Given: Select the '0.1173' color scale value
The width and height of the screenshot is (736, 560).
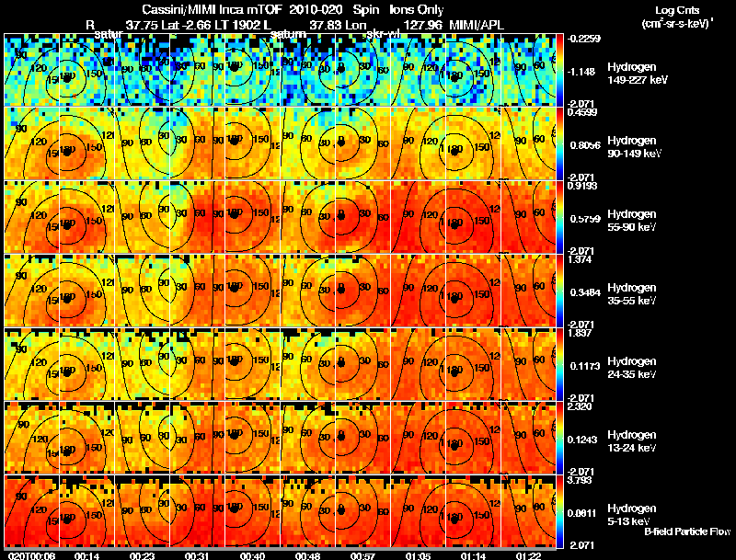Looking at the screenshot, I should (585, 366).
